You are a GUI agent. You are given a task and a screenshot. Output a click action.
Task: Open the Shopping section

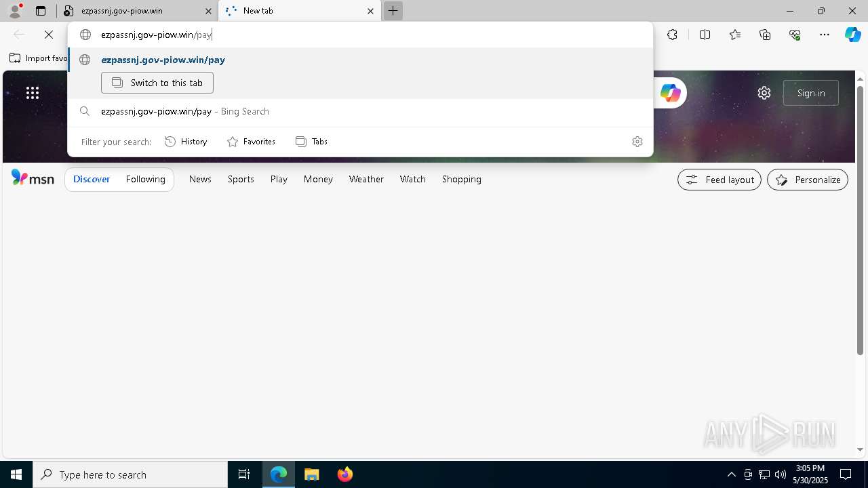pos(462,179)
